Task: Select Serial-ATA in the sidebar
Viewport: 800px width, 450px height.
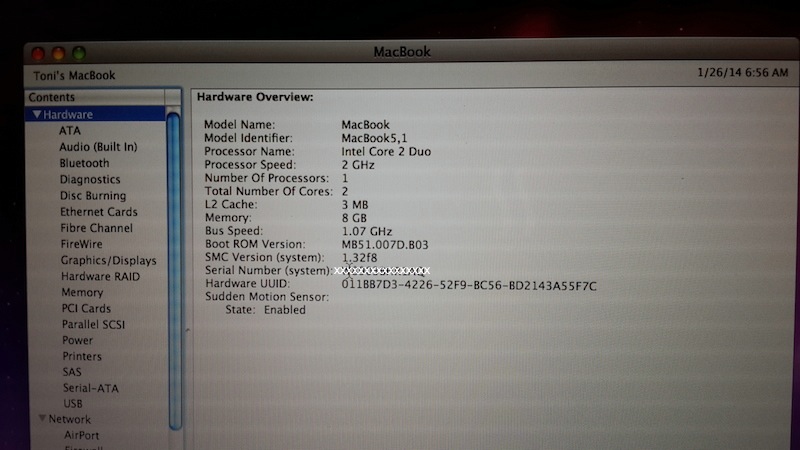Action: point(90,388)
